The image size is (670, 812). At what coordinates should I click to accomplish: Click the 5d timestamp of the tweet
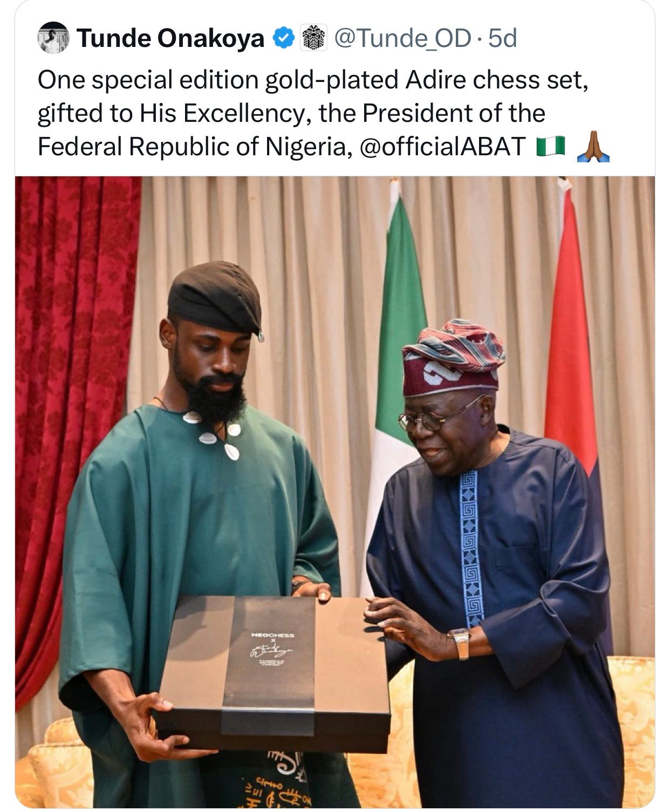pos(502,38)
